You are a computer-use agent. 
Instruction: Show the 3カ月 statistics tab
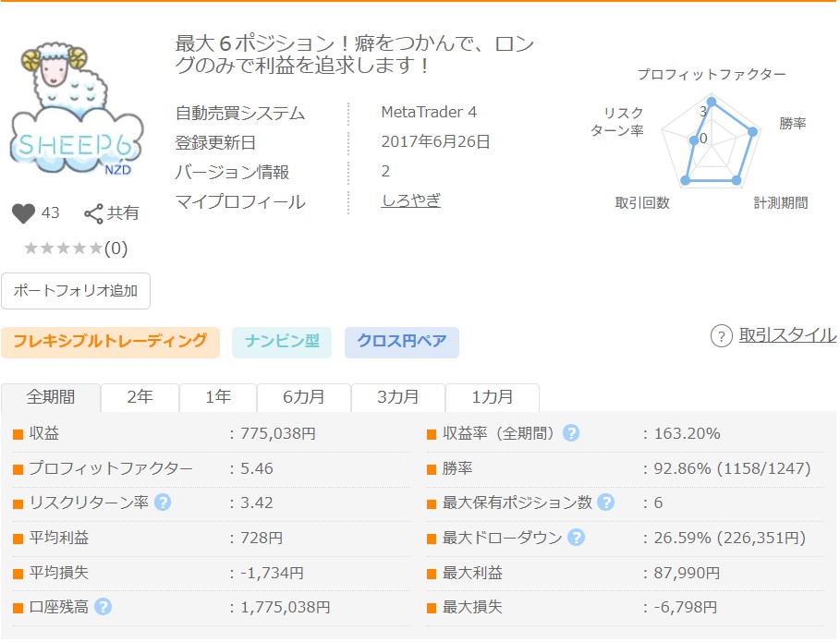click(x=398, y=397)
